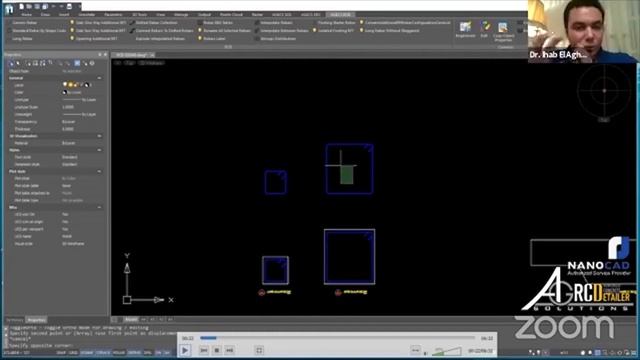Click the large Alignment ribbon button
This screenshot has width=640, height=360.
(465, 30)
